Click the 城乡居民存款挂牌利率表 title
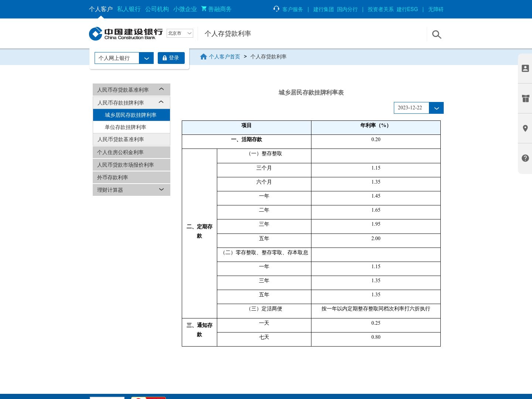This screenshot has width=532, height=399. [x=311, y=92]
